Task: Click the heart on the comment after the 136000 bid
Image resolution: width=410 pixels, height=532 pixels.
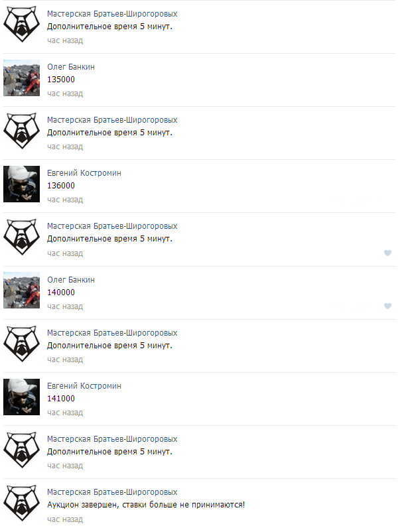Action: (387, 253)
